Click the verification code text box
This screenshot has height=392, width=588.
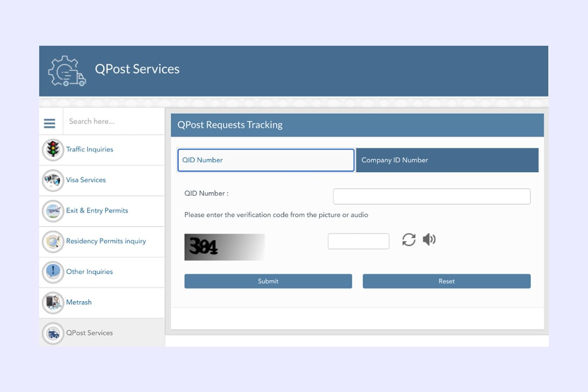pyautogui.click(x=358, y=241)
